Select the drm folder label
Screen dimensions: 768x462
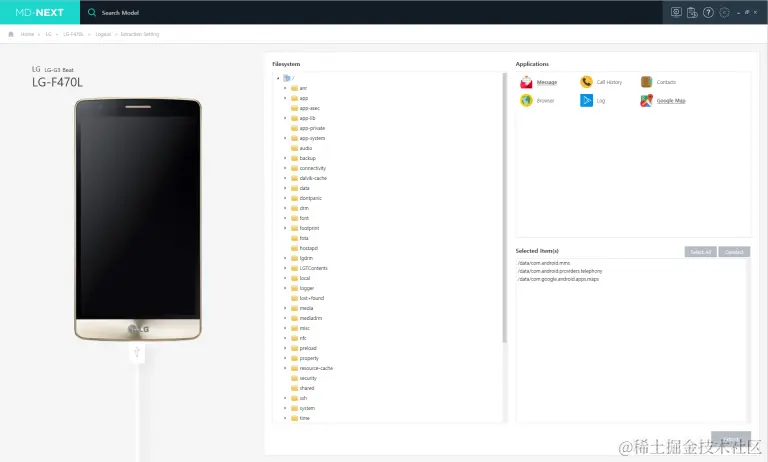[304, 208]
